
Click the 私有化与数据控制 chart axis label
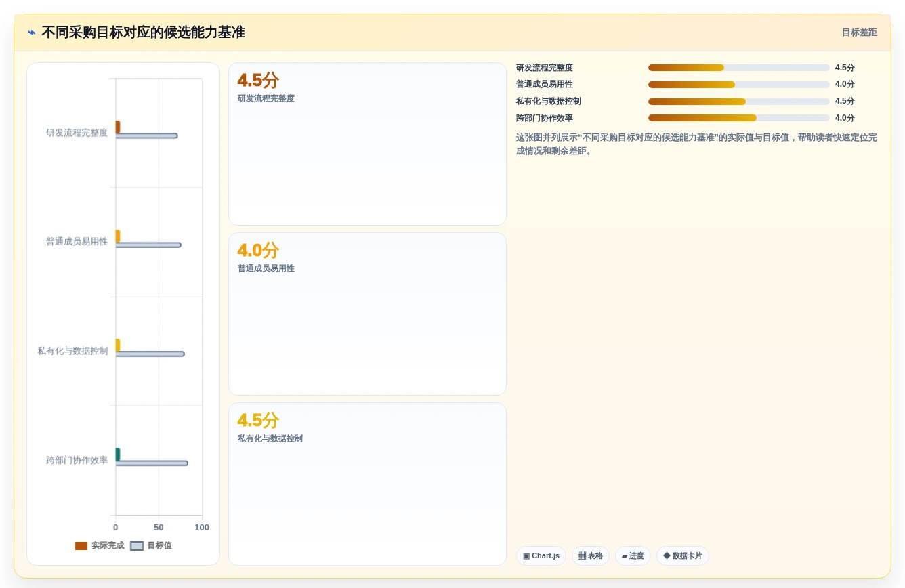[x=72, y=351]
